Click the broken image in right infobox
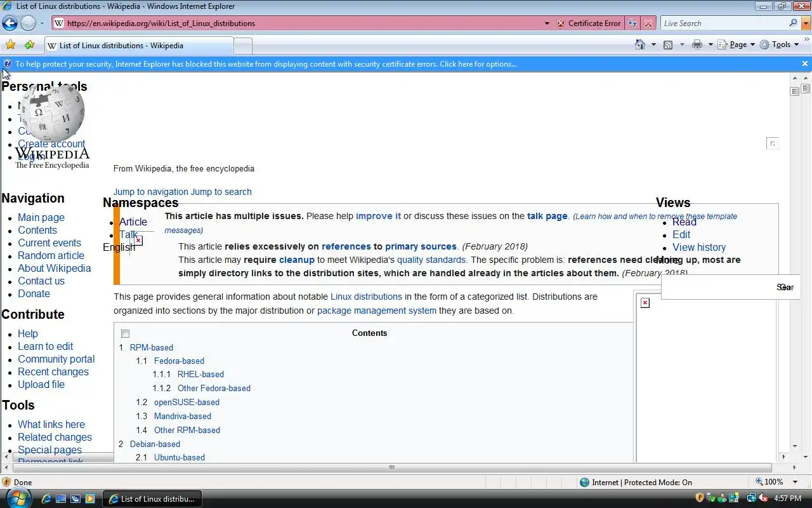The image size is (812, 508). pyautogui.click(x=645, y=303)
